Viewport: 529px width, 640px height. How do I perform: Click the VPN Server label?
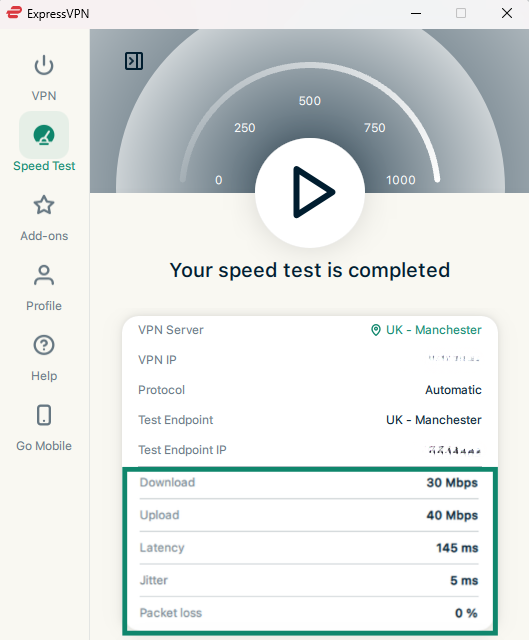click(x=171, y=330)
